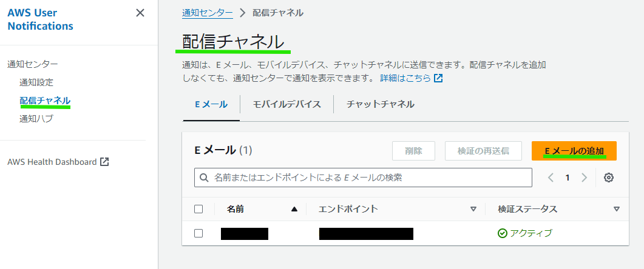The image size is (644, 269).
Task: Sort by 検証ステータス column arrow
Action: point(617,209)
